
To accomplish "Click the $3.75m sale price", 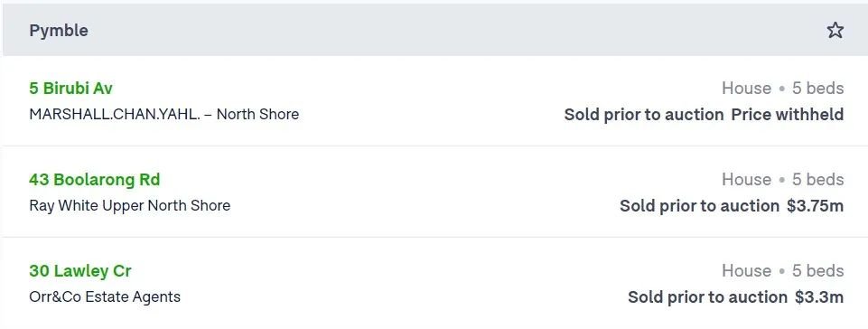I will coord(816,206).
